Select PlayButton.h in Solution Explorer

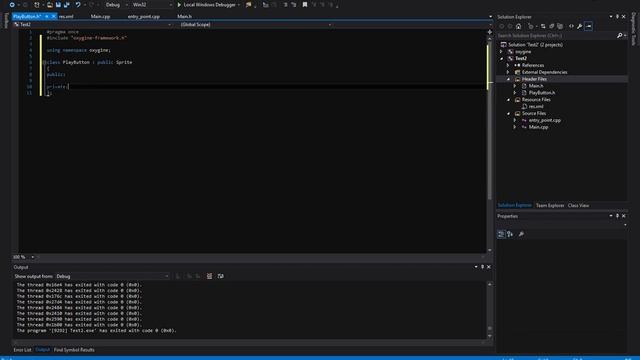click(542, 93)
